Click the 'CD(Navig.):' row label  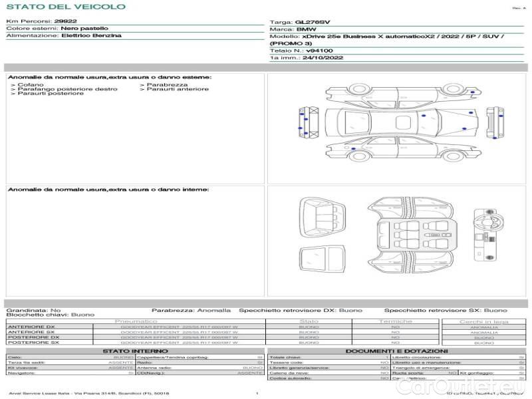click(151, 373)
